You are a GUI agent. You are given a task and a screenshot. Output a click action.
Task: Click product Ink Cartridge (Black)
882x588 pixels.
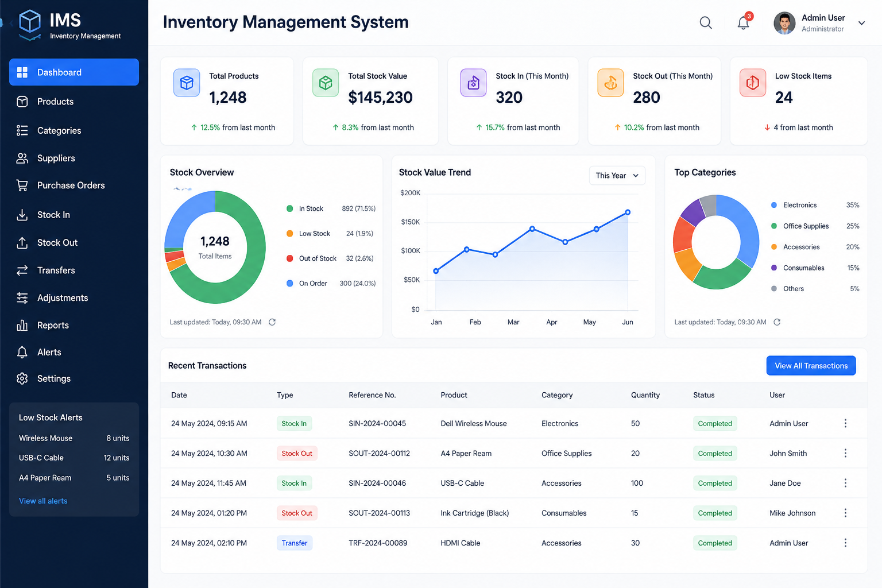click(475, 513)
